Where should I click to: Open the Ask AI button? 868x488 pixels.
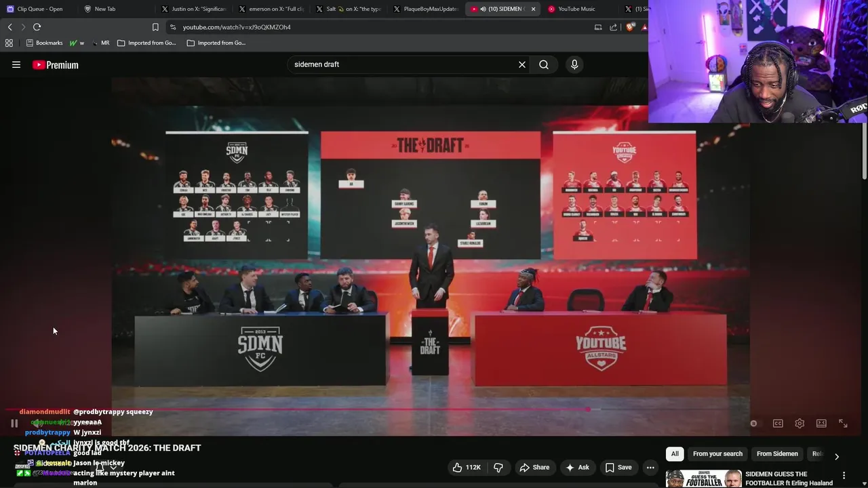click(577, 467)
